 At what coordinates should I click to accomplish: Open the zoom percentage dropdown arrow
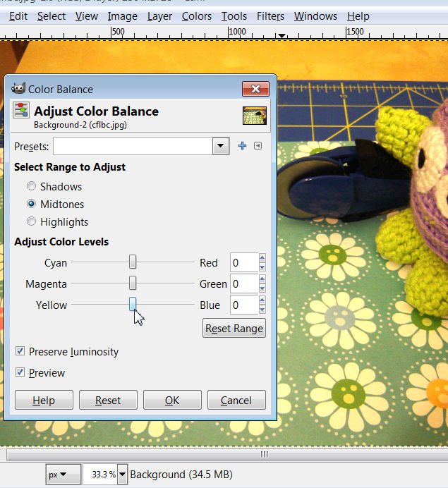[123, 475]
